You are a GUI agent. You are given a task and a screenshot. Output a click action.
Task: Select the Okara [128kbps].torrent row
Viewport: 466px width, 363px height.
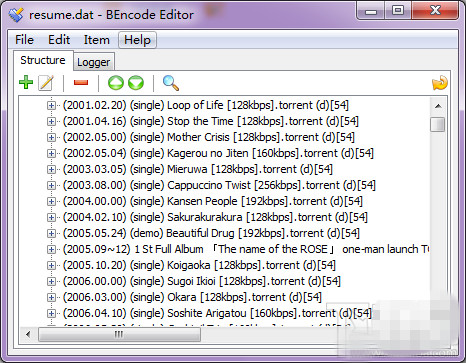192,297
